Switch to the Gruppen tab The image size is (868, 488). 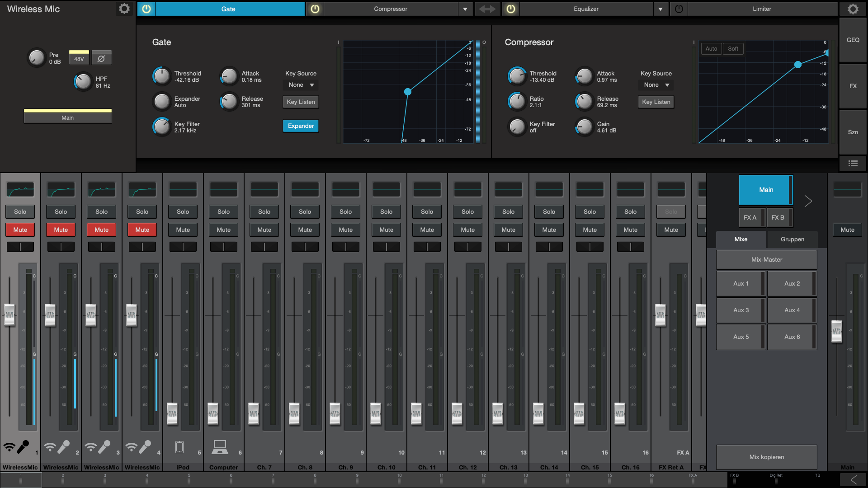[x=792, y=239]
